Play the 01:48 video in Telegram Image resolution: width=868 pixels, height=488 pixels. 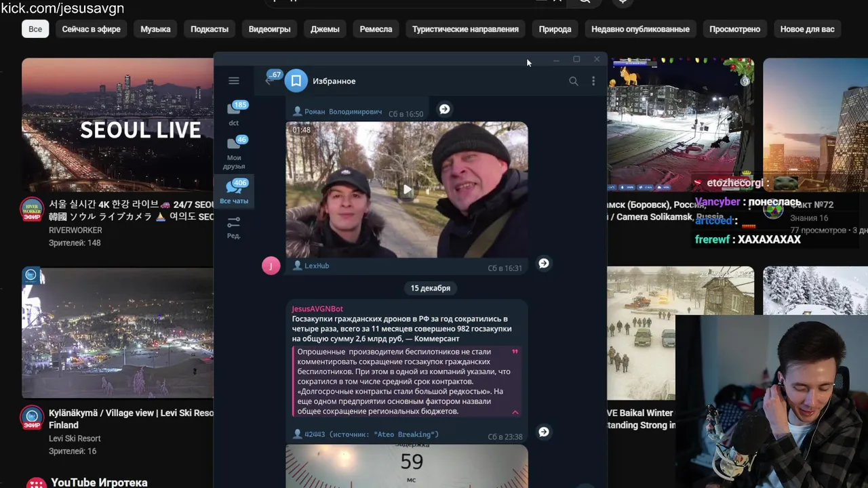click(407, 190)
